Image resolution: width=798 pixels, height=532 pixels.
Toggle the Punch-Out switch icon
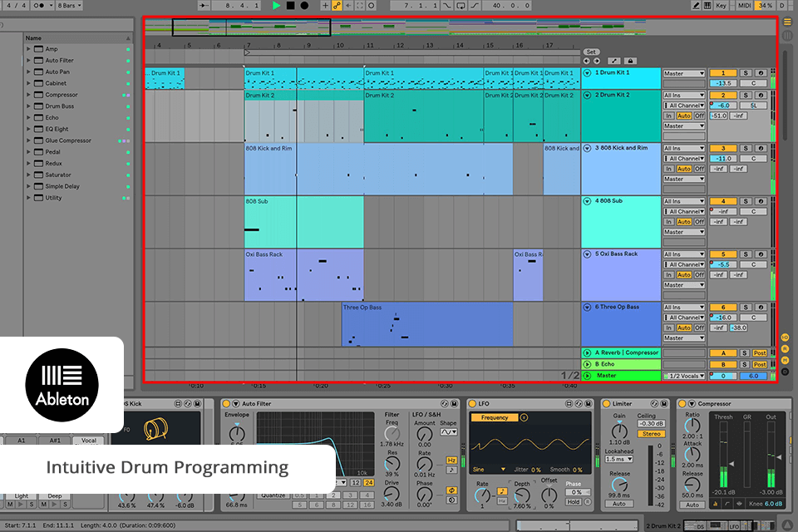click(x=475, y=6)
